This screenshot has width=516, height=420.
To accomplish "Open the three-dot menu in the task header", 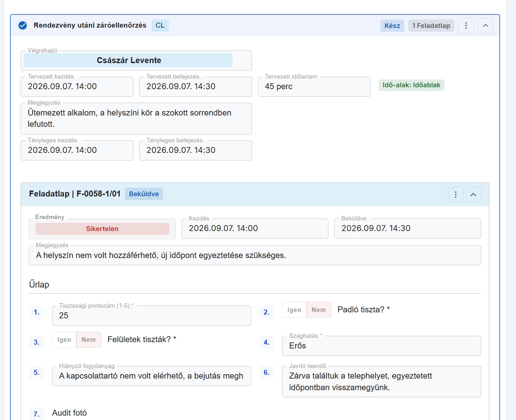I will click(x=466, y=25).
